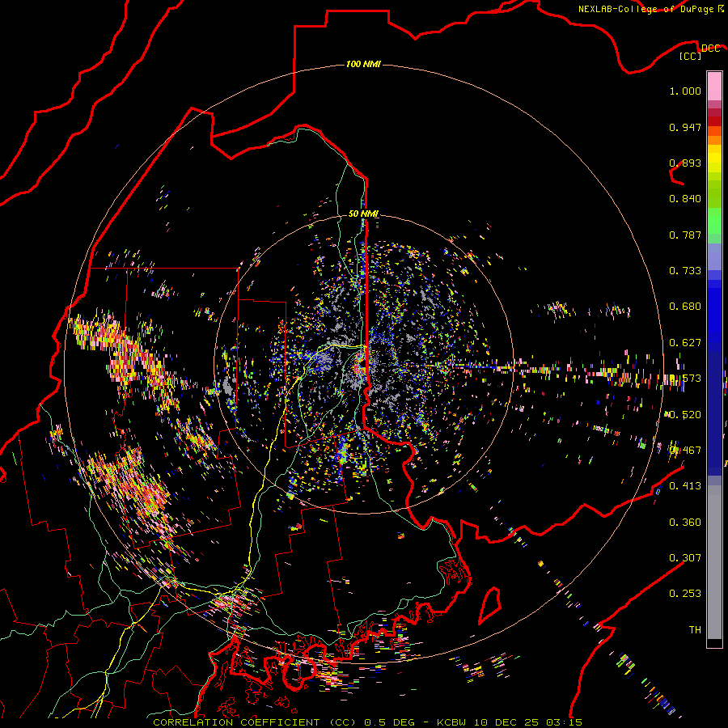Viewport: 728px width, 728px height.
Task: Click the gray segment of the color bar
Action: [714, 562]
